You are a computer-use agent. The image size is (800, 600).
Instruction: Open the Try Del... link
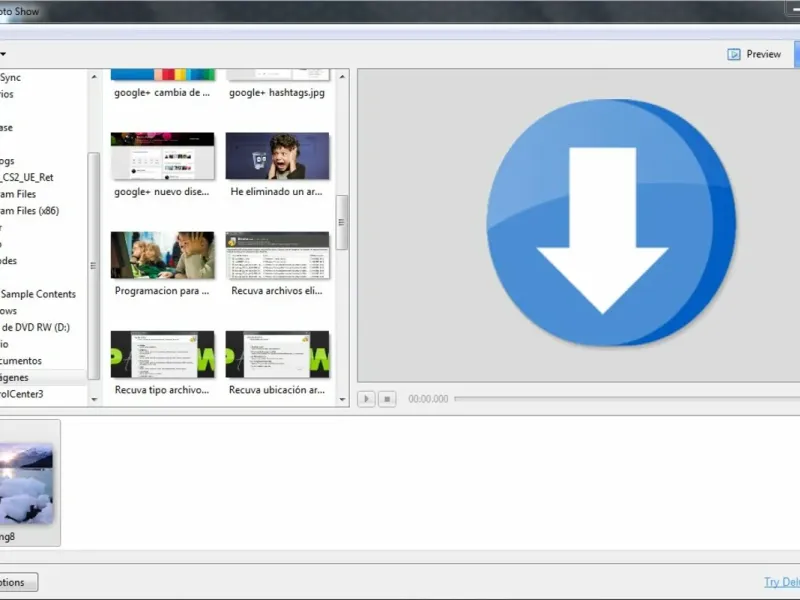(x=782, y=582)
